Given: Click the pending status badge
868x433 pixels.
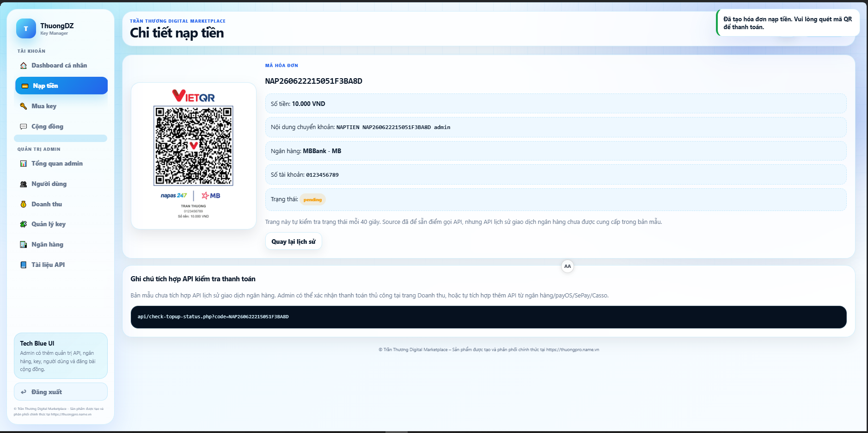Looking at the screenshot, I should tap(312, 199).
